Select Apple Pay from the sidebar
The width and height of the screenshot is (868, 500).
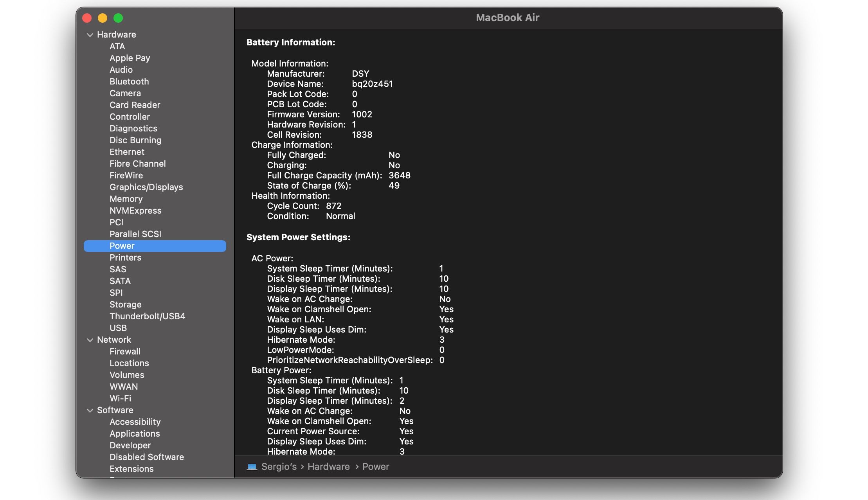tap(130, 58)
